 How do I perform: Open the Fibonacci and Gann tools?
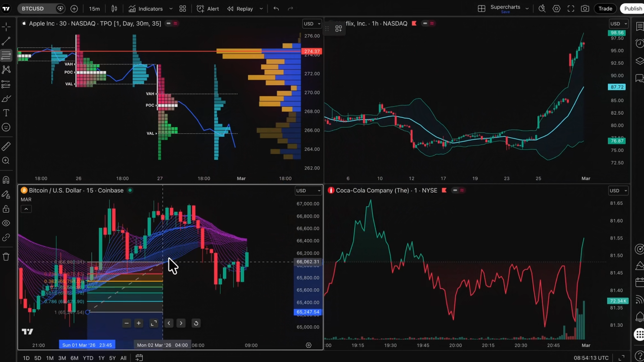pyautogui.click(x=6, y=55)
